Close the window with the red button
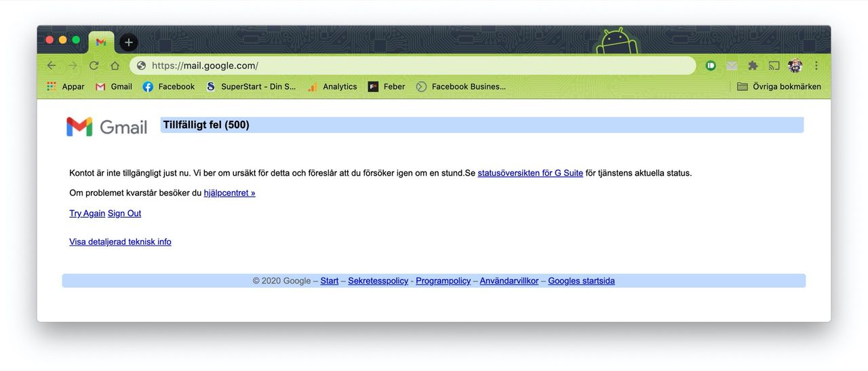Image resolution: width=868 pixels, height=371 pixels. coord(50,40)
